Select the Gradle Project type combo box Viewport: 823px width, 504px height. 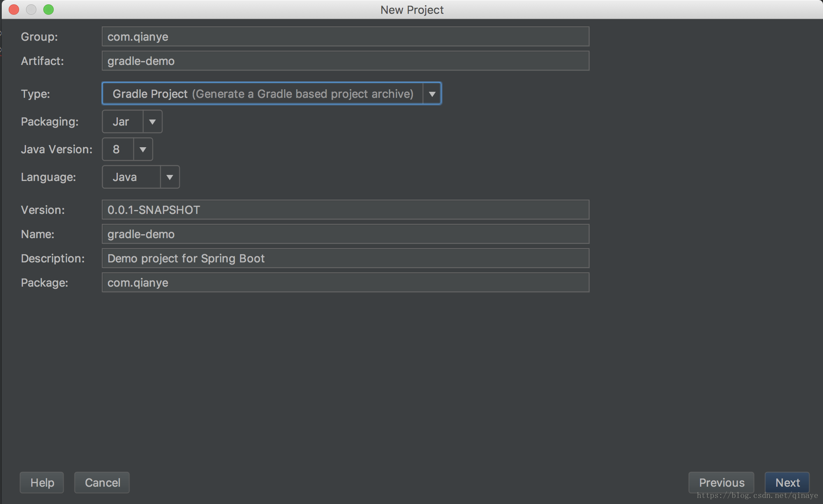click(262, 94)
